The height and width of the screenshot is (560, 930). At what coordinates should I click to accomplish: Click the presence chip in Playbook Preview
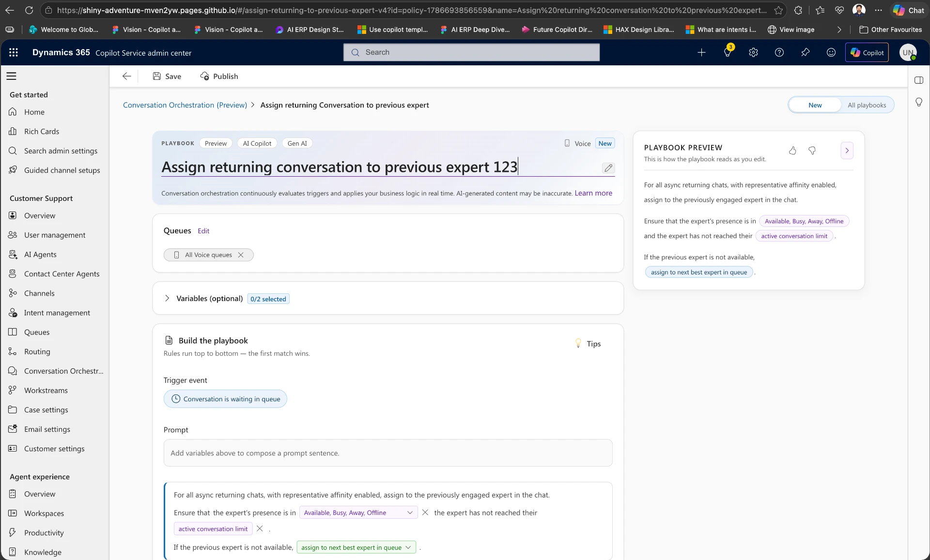804,221
